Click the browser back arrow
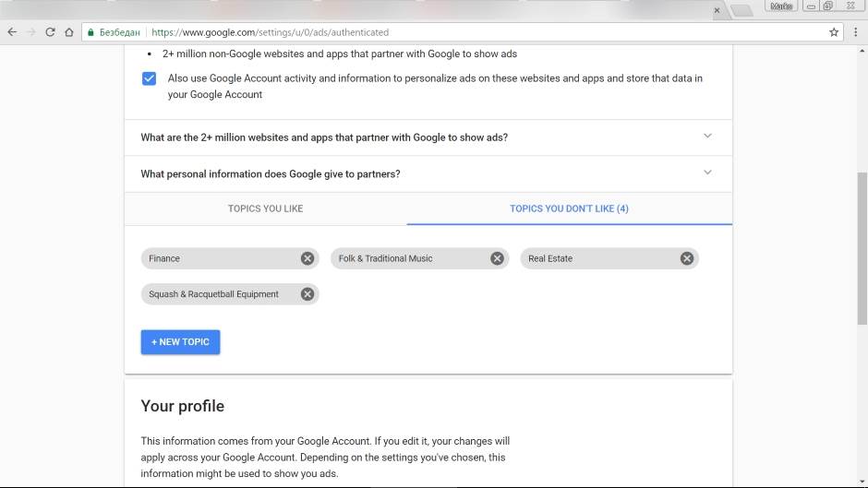868x488 pixels. tap(12, 31)
